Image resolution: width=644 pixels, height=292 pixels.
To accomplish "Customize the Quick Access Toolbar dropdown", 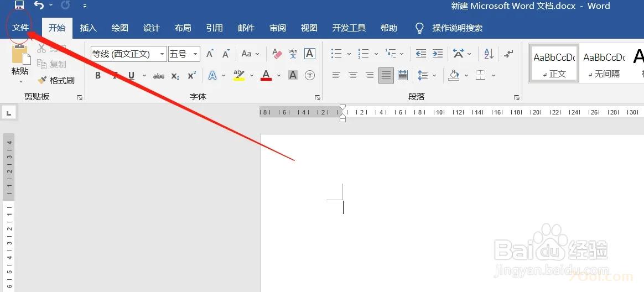I will click(x=85, y=6).
